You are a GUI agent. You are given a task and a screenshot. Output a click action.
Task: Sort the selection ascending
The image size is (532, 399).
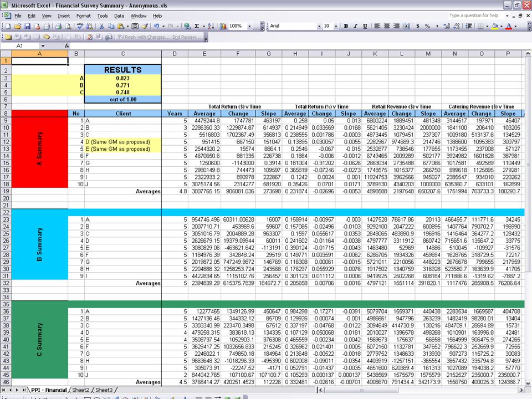click(x=211, y=26)
